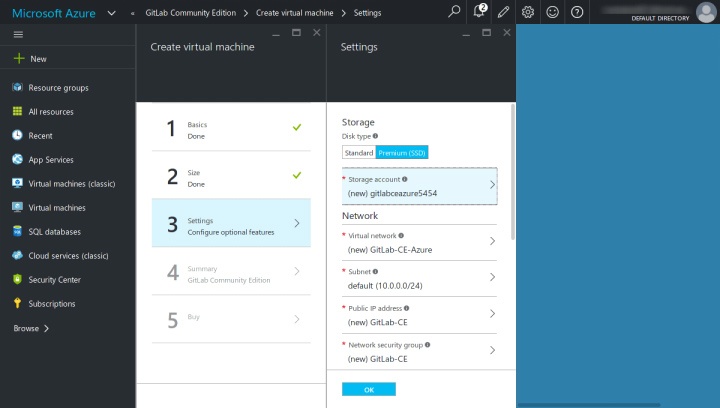Click the Settings blade vertical scrollbar
The width and height of the screenshot is (720, 408).
click(513, 172)
